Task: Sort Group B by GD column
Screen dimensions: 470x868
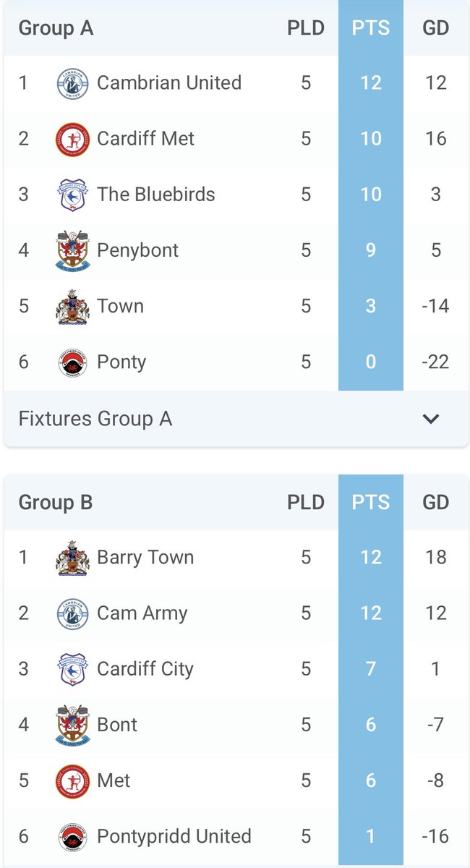Action: pyautogui.click(x=435, y=503)
